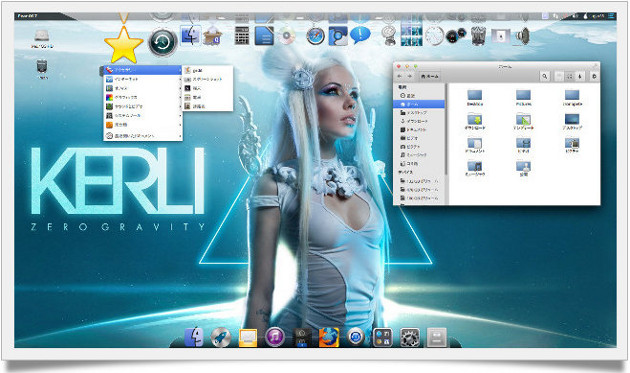Click the file manager sidebar scrollbar
This screenshot has width=630, height=373.
point(446,129)
